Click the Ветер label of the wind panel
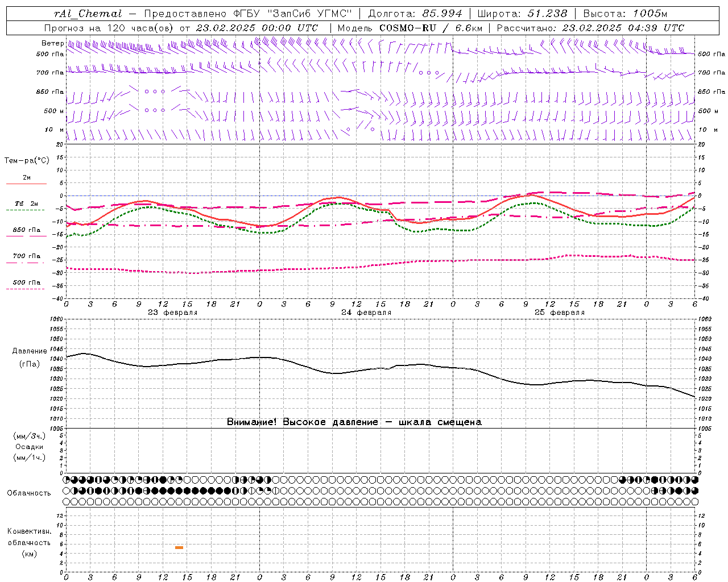Image resolution: width=728 pixels, height=582 pixels. tap(52, 43)
